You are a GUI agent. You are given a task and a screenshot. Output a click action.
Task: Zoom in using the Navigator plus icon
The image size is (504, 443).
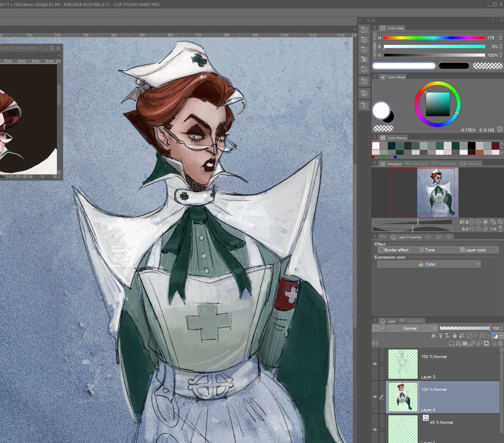tap(478, 222)
